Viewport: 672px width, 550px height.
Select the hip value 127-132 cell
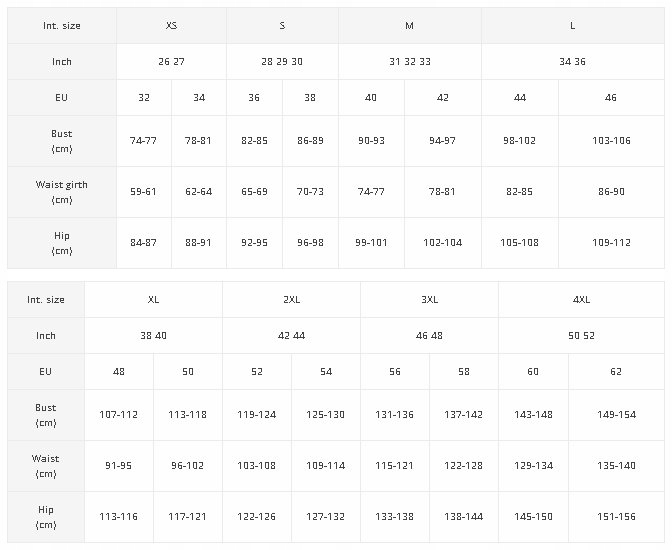pos(326,516)
